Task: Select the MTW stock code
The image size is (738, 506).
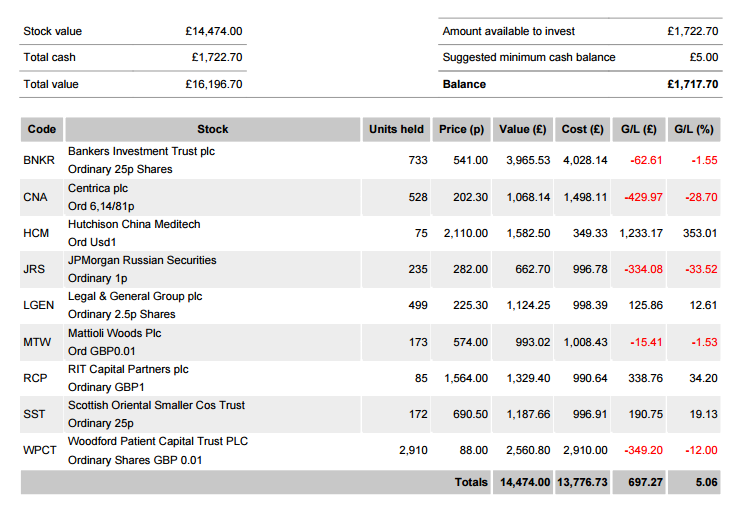Action: (x=37, y=342)
